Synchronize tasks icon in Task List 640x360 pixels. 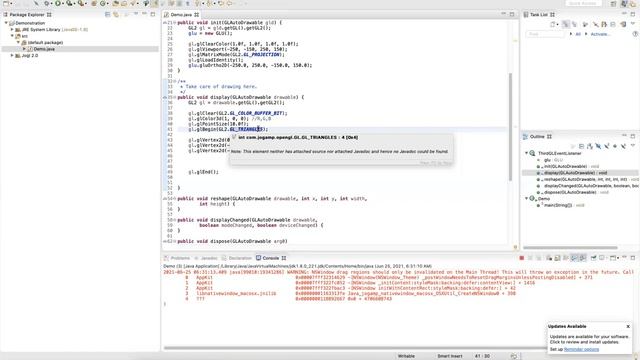click(x=623, y=24)
